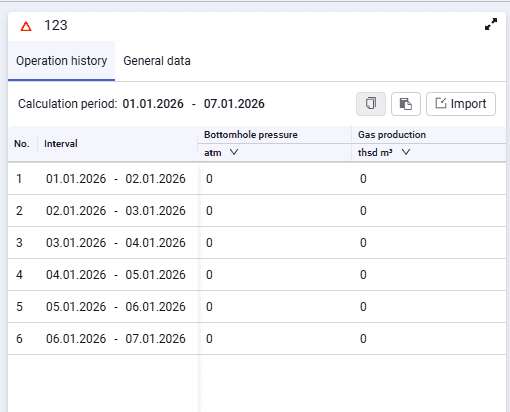Select gas production cell in row 1

coord(429,179)
